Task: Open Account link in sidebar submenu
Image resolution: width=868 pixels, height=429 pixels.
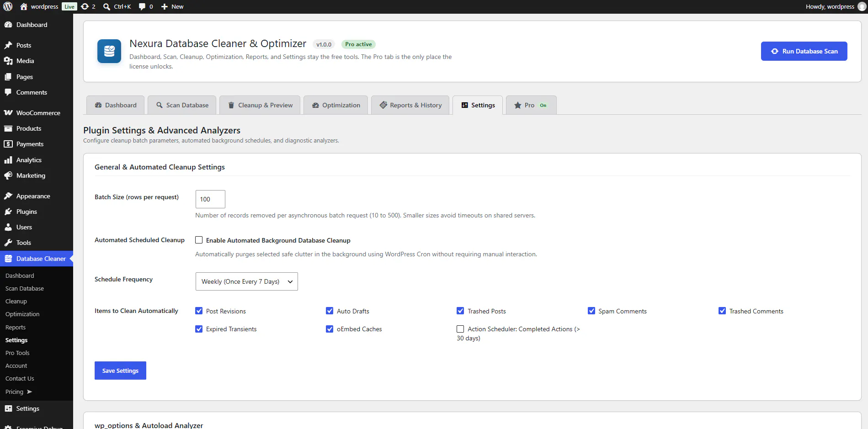Action: 16,365
